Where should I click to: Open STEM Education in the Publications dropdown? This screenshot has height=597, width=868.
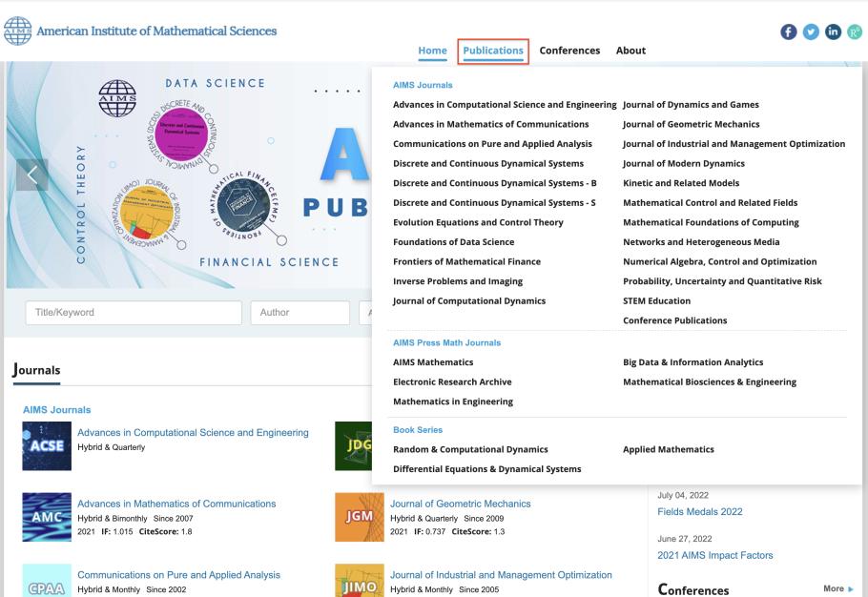[656, 301]
